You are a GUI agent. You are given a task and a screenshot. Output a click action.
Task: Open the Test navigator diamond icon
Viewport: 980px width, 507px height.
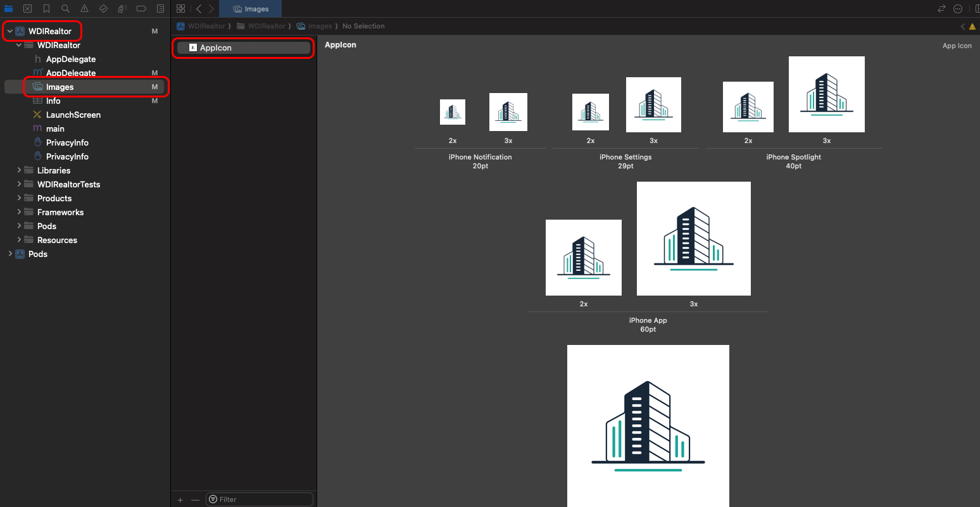(x=103, y=9)
